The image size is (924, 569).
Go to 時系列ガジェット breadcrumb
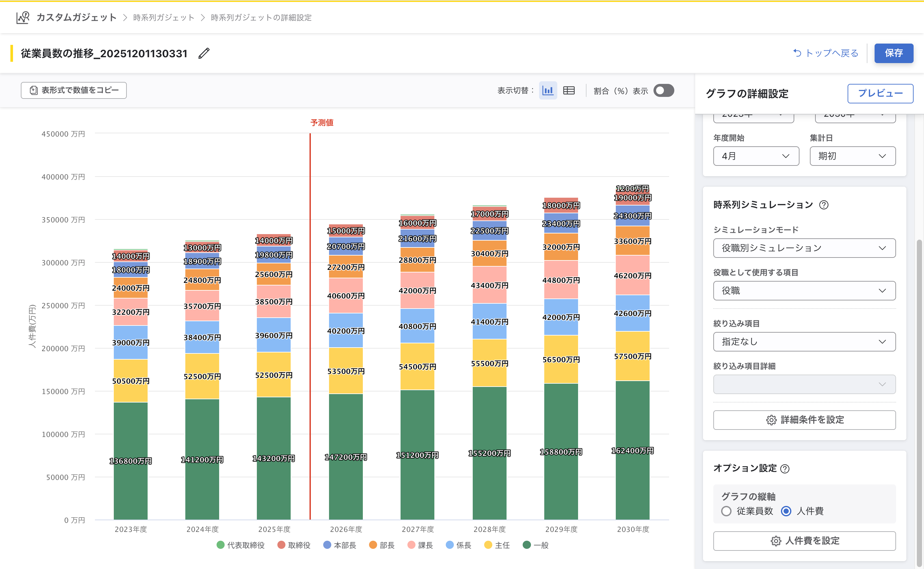(164, 18)
